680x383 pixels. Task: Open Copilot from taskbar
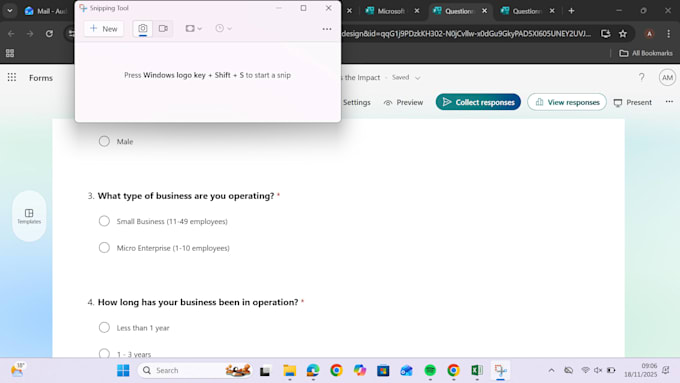tap(360, 370)
